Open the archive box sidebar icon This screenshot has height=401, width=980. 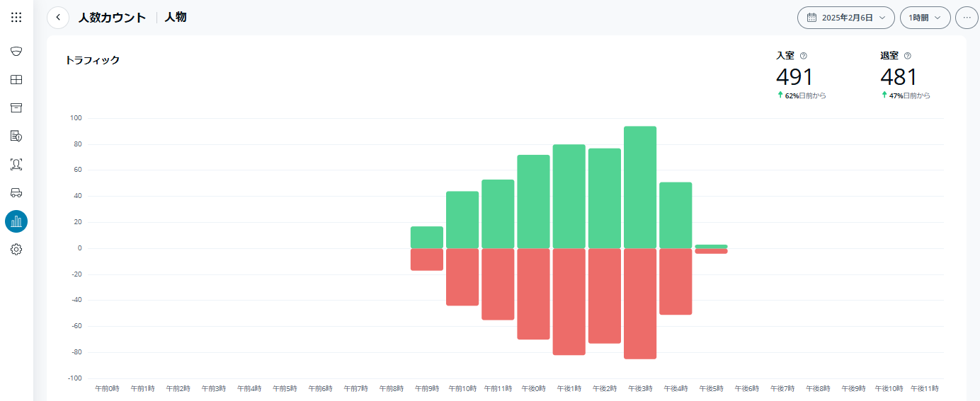point(16,107)
